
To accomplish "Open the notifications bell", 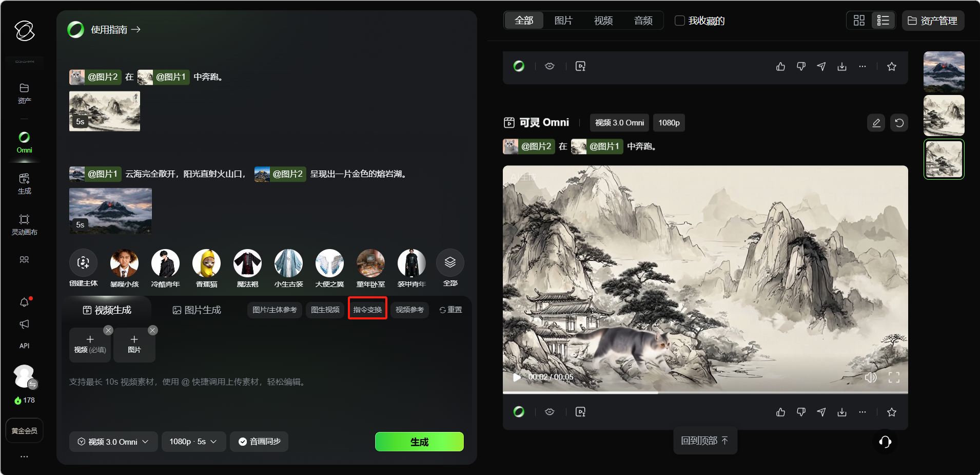I will (24, 302).
